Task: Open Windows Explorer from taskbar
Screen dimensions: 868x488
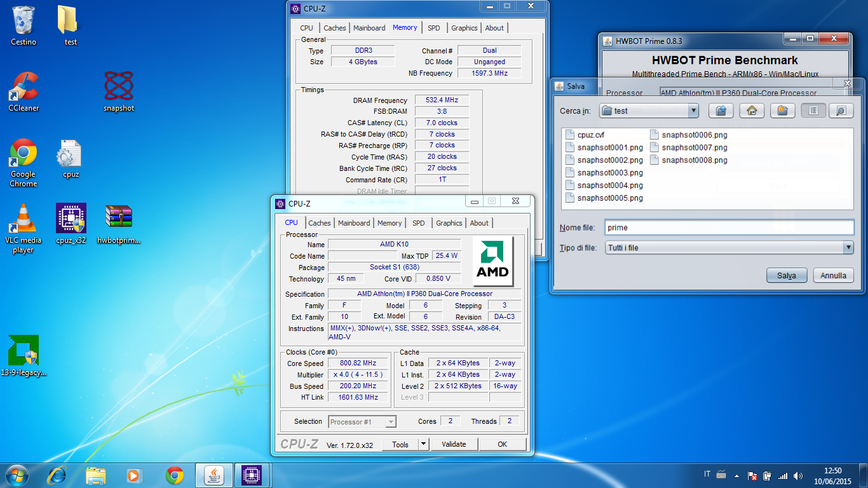Action: click(96, 475)
